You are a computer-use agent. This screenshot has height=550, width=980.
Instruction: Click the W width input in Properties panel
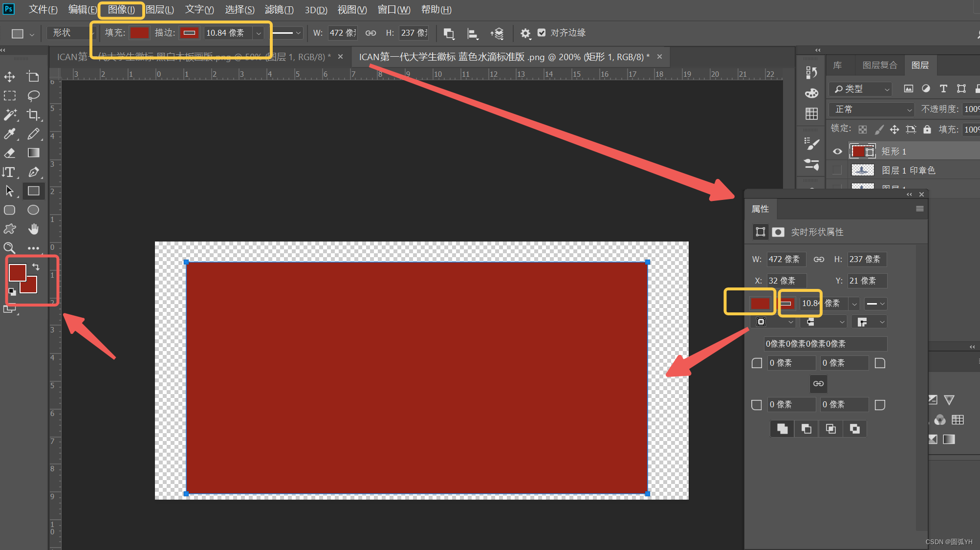click(786, 259)
